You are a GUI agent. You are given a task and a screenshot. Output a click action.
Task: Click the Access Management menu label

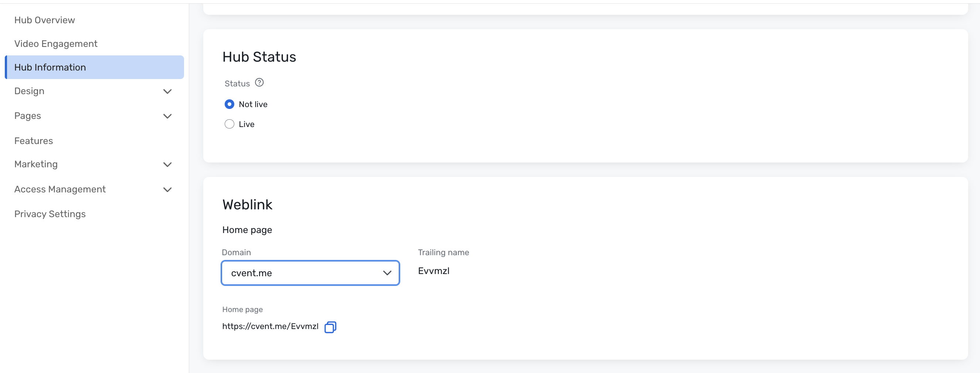point(60,189)
